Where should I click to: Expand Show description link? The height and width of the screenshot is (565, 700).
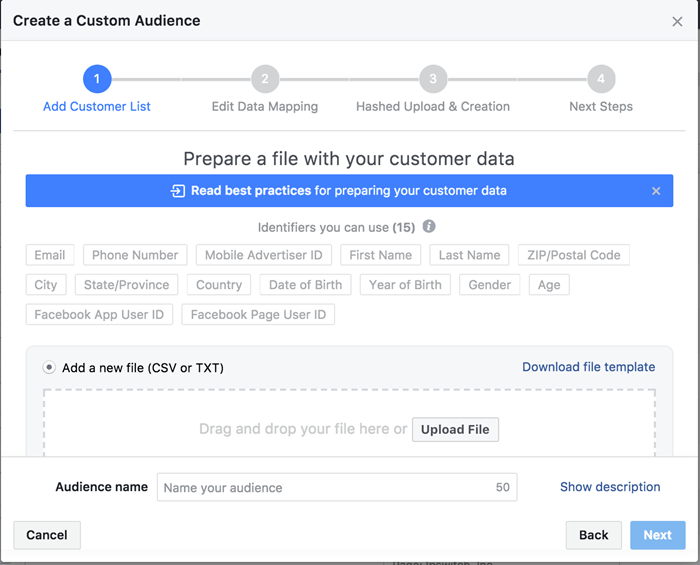(x=610, y=487)
